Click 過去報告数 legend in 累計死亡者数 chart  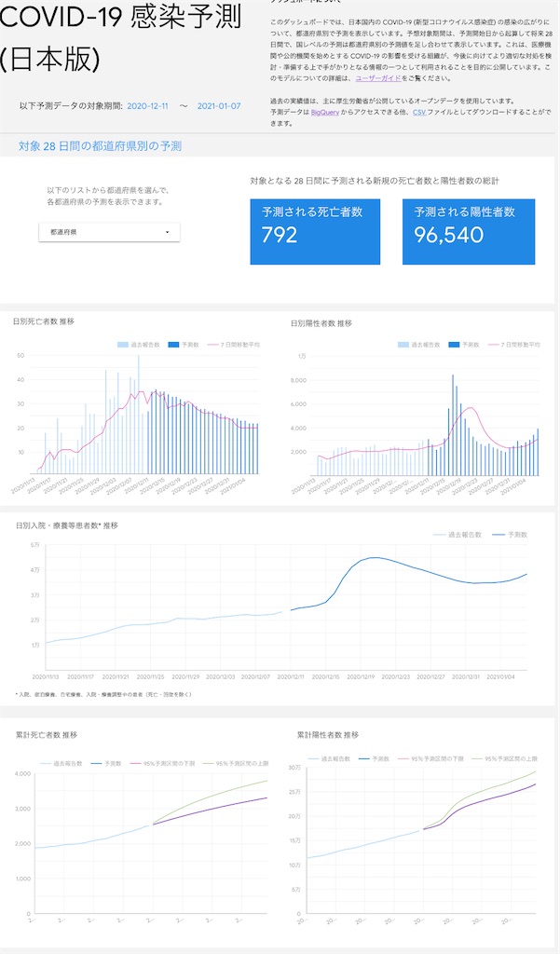[x=61, y=764]
